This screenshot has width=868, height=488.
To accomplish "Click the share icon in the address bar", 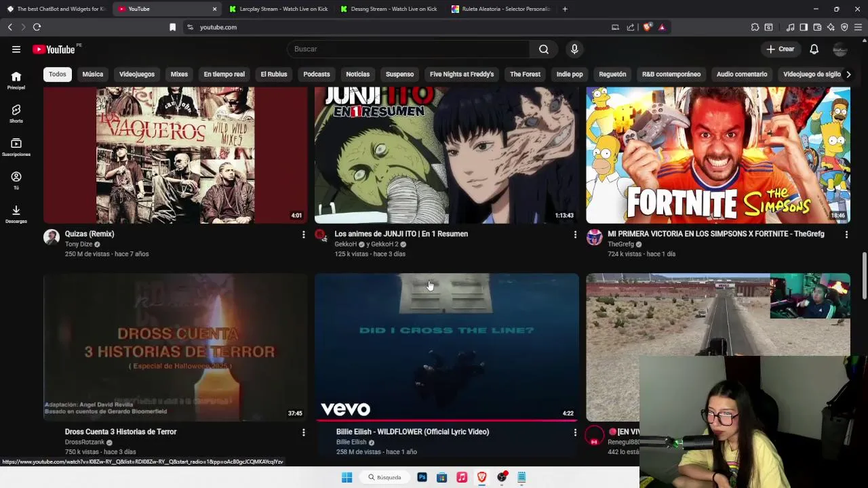I will pyautogui.click(x=630, y=27).
